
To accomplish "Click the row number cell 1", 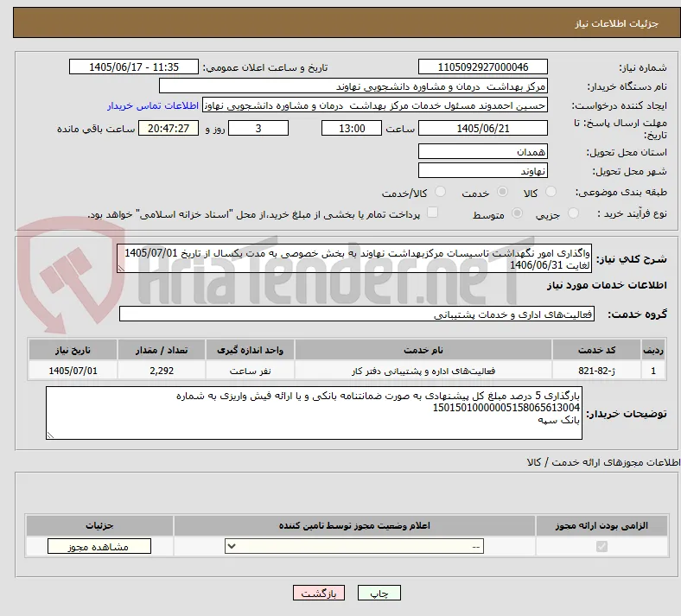I will (653, 371).
